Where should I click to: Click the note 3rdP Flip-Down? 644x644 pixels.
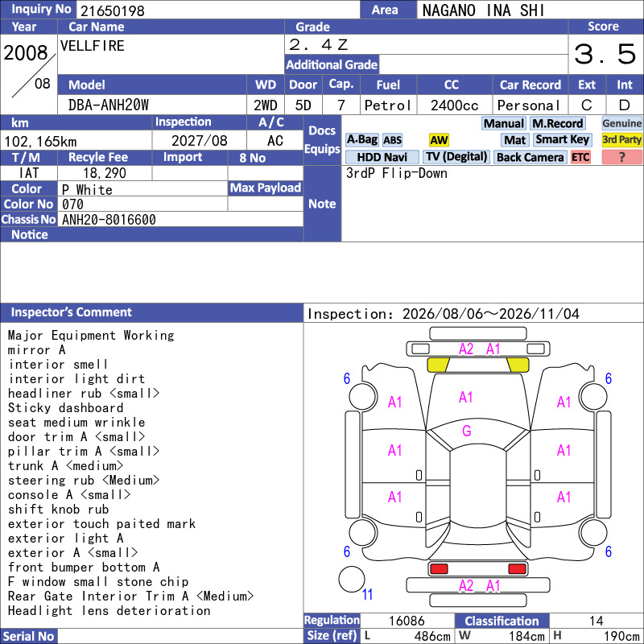pyautogui.click(x=396, y=173)
